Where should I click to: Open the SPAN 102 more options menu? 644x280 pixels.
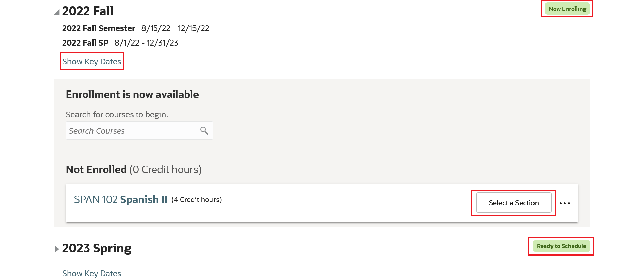click(x=564, y=203)
